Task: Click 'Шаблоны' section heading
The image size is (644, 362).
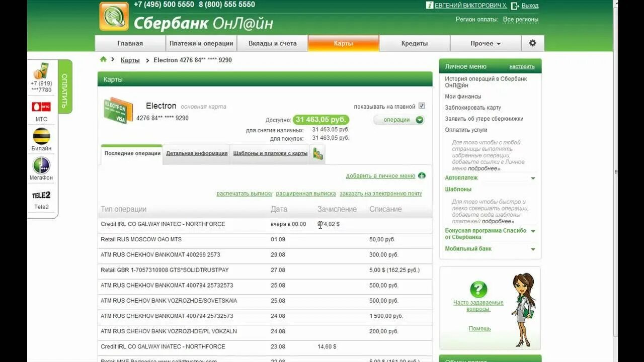Action: click(x=458, y=190)
